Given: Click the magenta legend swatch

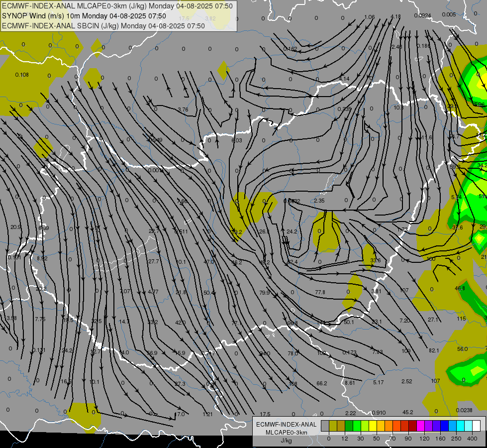Looking at the screenshot, I should point(421,426).
